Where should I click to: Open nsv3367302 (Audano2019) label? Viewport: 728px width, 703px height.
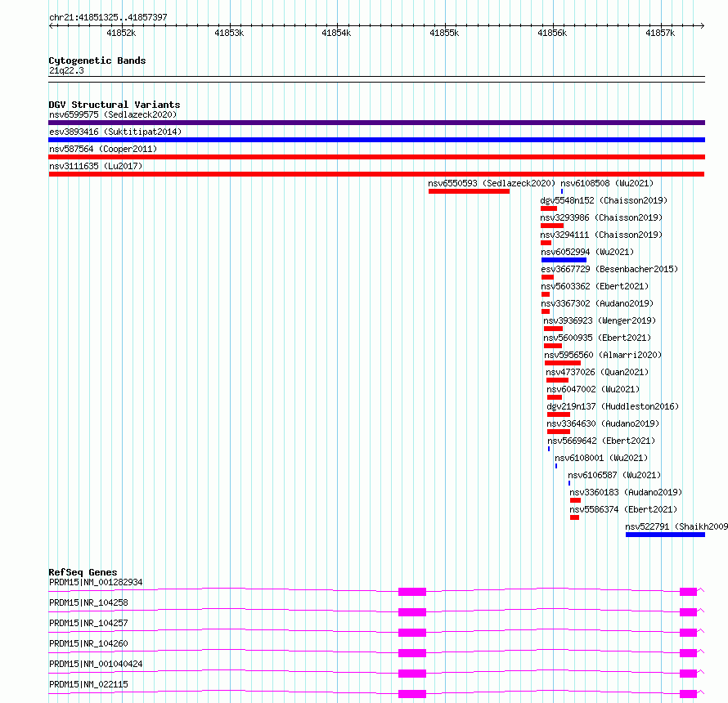[x=597, y=303]
